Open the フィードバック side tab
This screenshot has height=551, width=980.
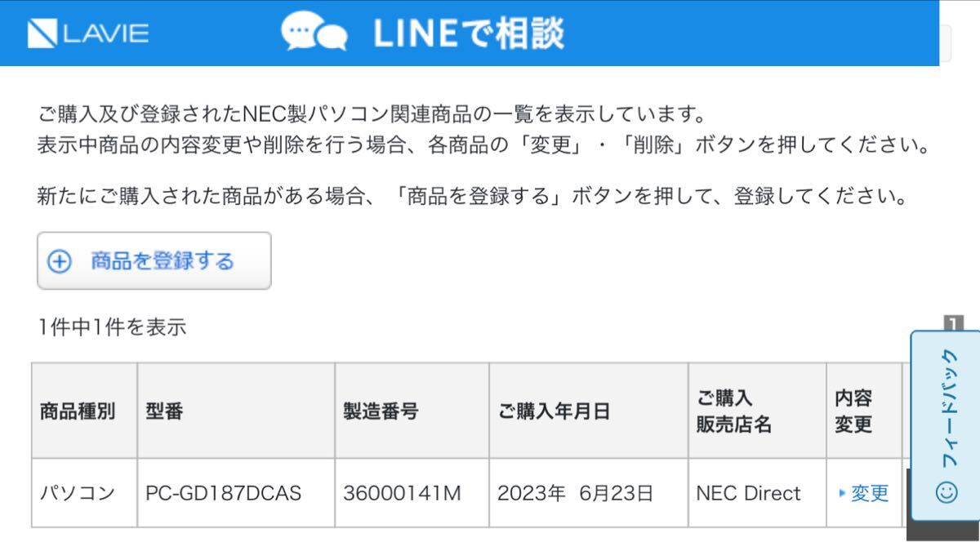point(945,424)
